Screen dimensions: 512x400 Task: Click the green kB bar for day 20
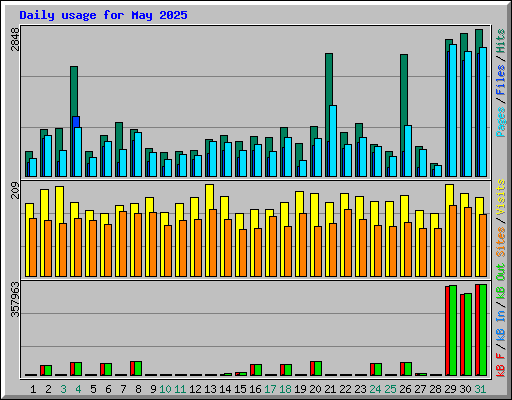(318, 368)
